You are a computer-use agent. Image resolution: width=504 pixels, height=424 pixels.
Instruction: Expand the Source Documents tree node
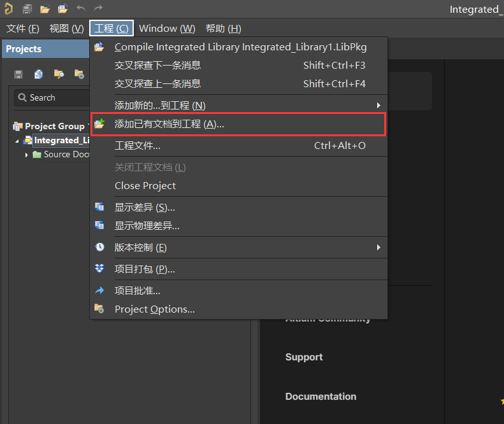tap(27, 155)
